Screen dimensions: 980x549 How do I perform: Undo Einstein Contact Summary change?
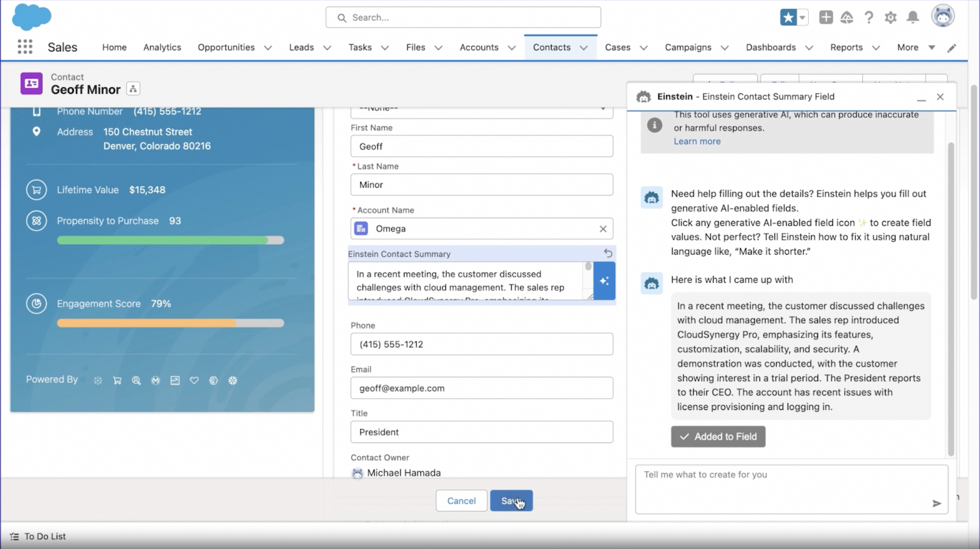point(607,253)
